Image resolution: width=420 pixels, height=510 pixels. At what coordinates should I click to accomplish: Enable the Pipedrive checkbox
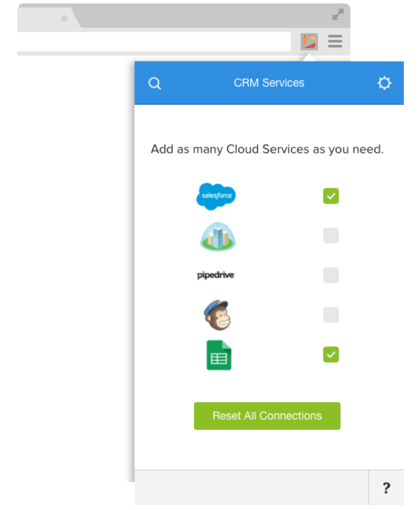pos(331,275)
